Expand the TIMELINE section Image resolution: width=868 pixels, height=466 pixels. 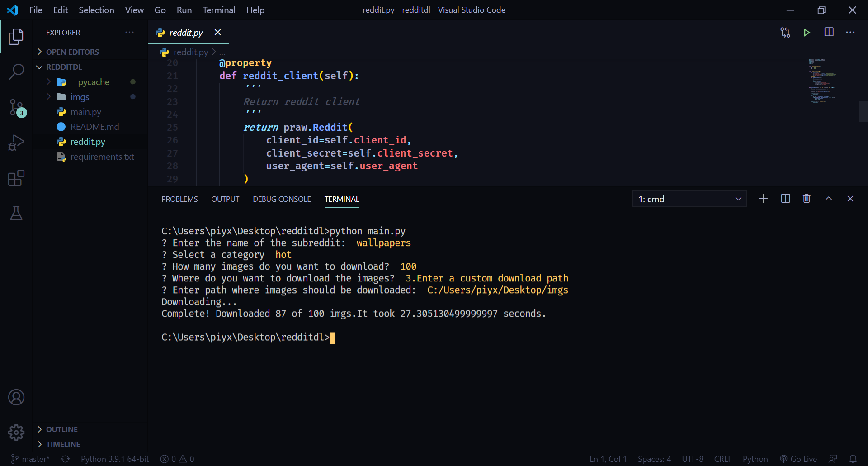[90, 444]
